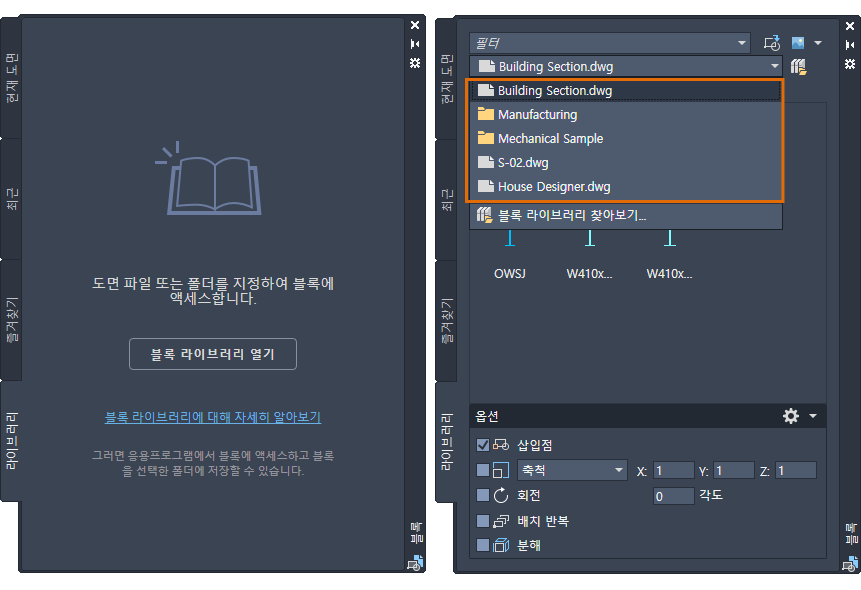Viewport: 861px width, 590px height.
Task: Click the 삽입점 insertion point icon
Action: [x=501, y=444]
